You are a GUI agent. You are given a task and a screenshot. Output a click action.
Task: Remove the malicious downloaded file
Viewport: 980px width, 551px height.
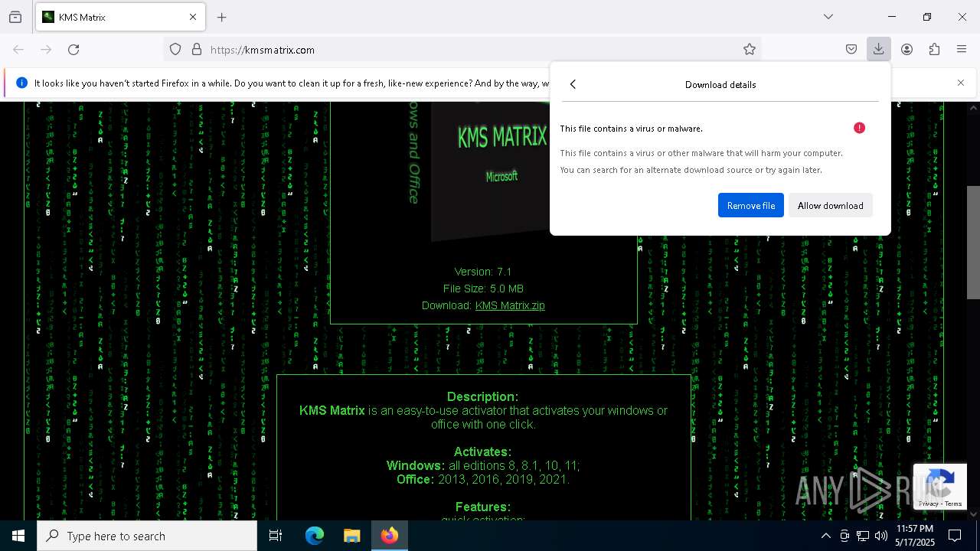tap(751, 205)
